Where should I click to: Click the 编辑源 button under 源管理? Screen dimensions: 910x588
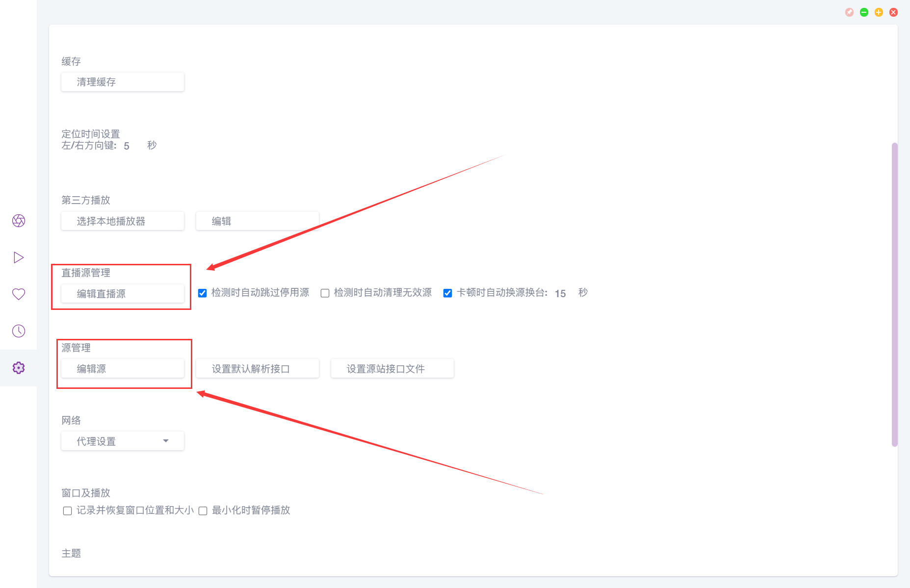(124, 368)
